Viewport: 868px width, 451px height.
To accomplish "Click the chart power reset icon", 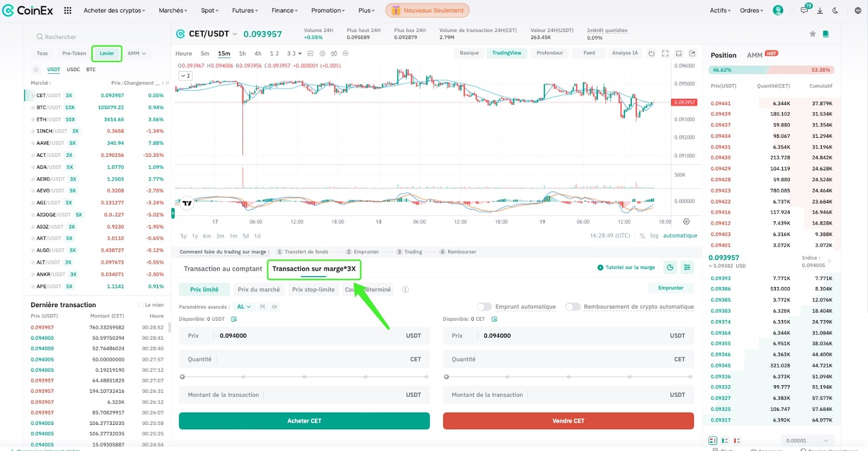I will (652, 53).
